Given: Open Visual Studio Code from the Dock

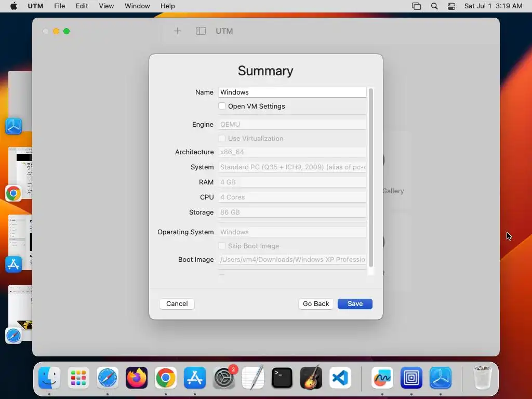Looking at the screenshot, I should coord(340,378).
